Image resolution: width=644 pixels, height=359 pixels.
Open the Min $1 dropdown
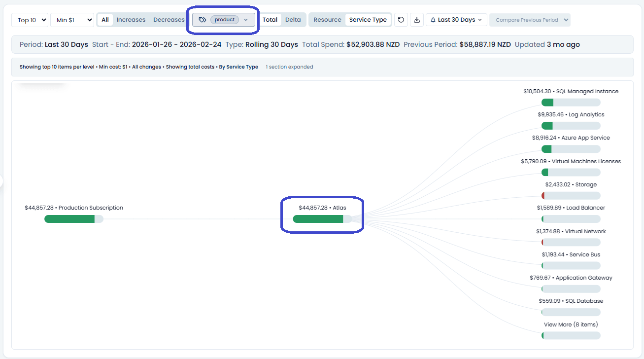click(72, 20)
